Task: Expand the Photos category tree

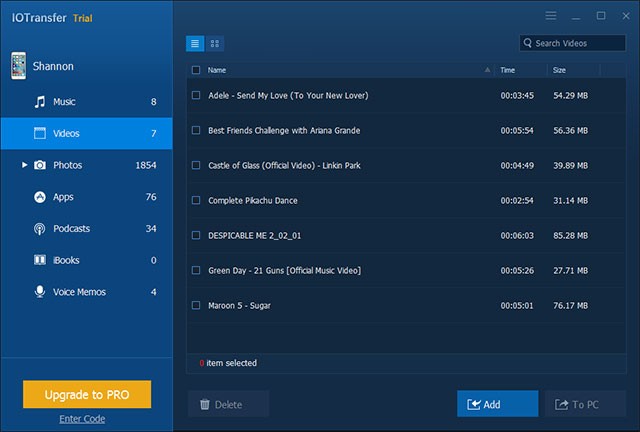Action: pos(24,165)
